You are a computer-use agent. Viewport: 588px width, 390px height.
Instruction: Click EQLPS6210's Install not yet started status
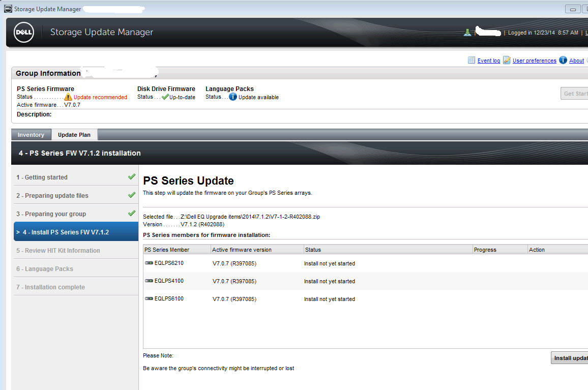coord(329,263)
